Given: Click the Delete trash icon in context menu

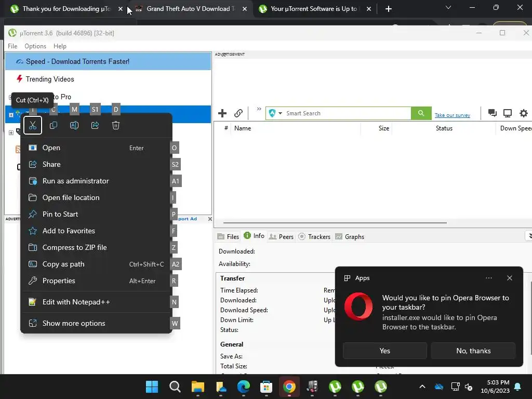Looking at the screenshot, I should pyautogui.click(x=116, y=125).
